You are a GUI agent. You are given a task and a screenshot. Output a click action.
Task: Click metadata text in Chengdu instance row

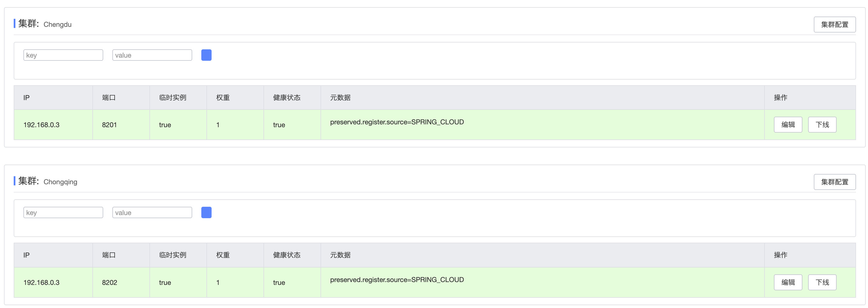(397, 122)
